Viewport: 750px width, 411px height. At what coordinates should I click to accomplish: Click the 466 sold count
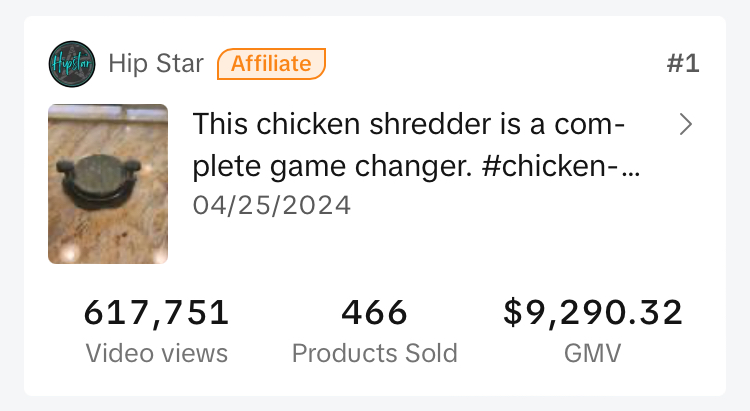(x=375, y=313)
